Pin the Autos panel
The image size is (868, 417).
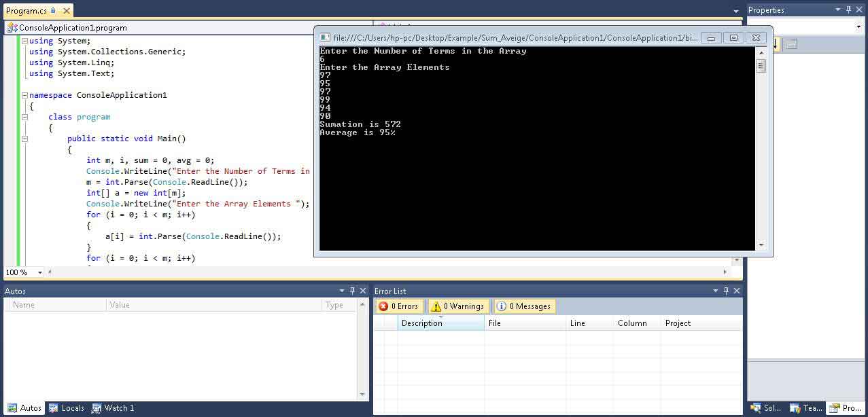352,291
